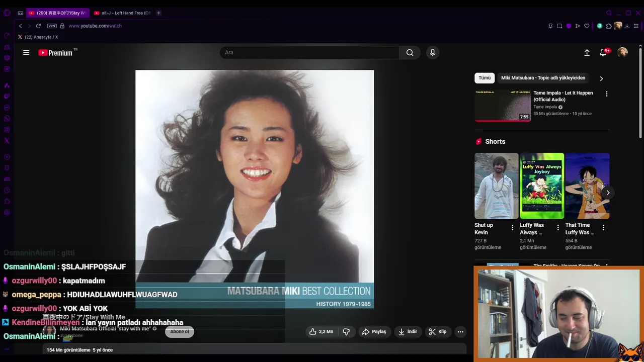Screen dimensions: 644x362
Task: Open the YouTube upload/create icon
Action: click(x=587, y=53)
